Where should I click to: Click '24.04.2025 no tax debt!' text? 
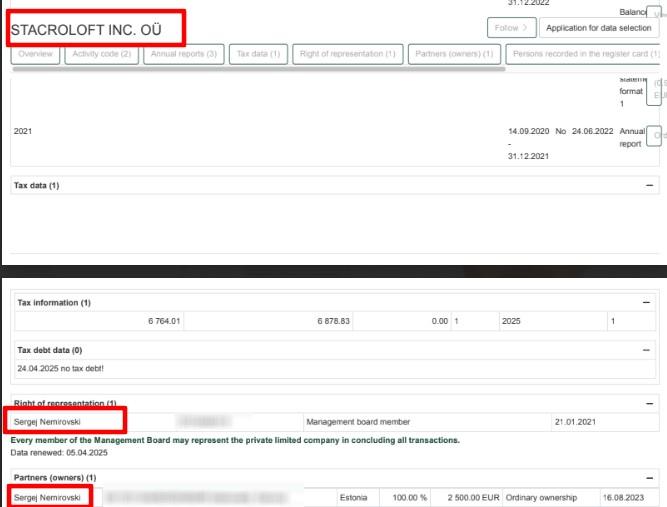point(60,368)
